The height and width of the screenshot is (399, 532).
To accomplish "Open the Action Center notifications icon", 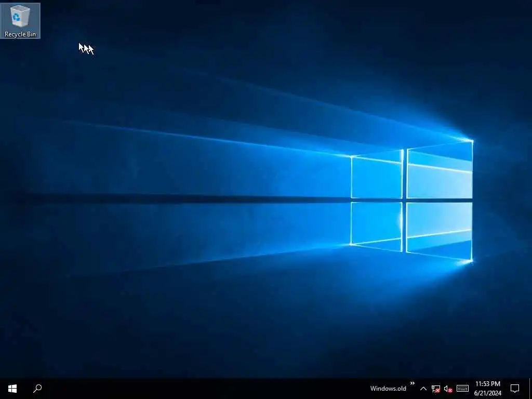I will (515, 389).
